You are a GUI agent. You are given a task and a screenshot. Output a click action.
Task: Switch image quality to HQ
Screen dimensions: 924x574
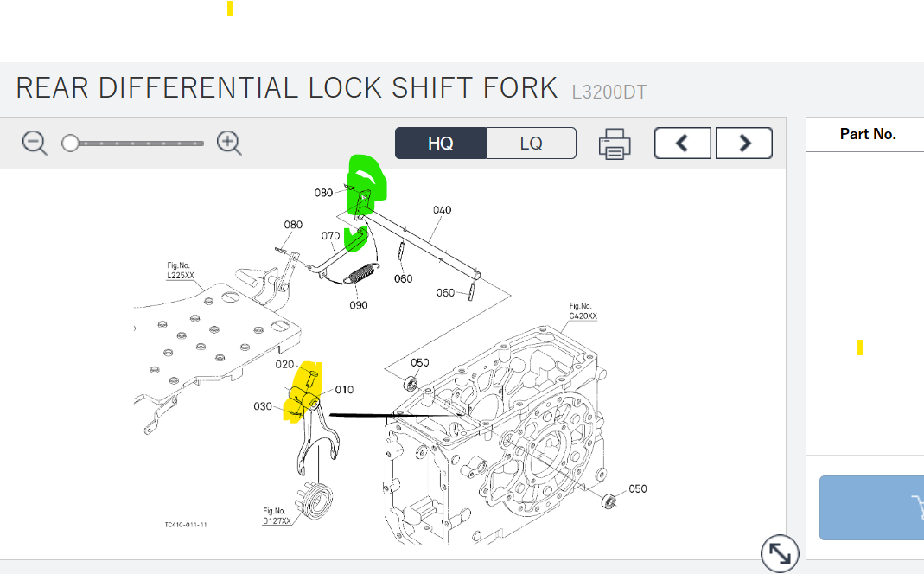click(441, 143)
